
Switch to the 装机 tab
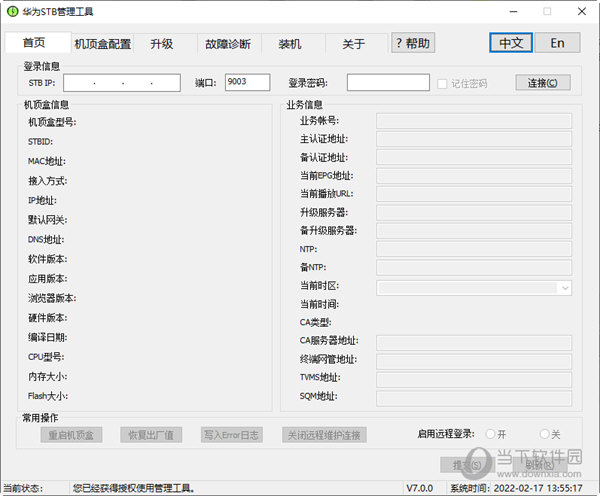(290, 44)
